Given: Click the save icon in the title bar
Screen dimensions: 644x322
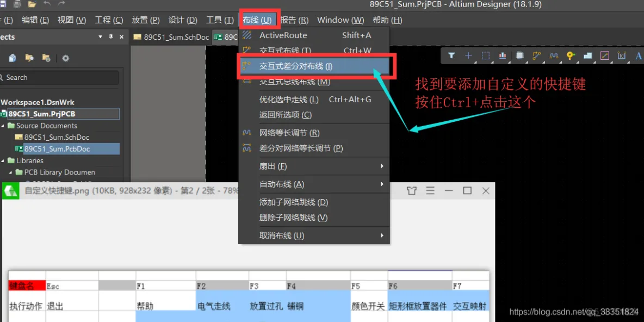Looking at the screenshot, I should coord(3,4).
